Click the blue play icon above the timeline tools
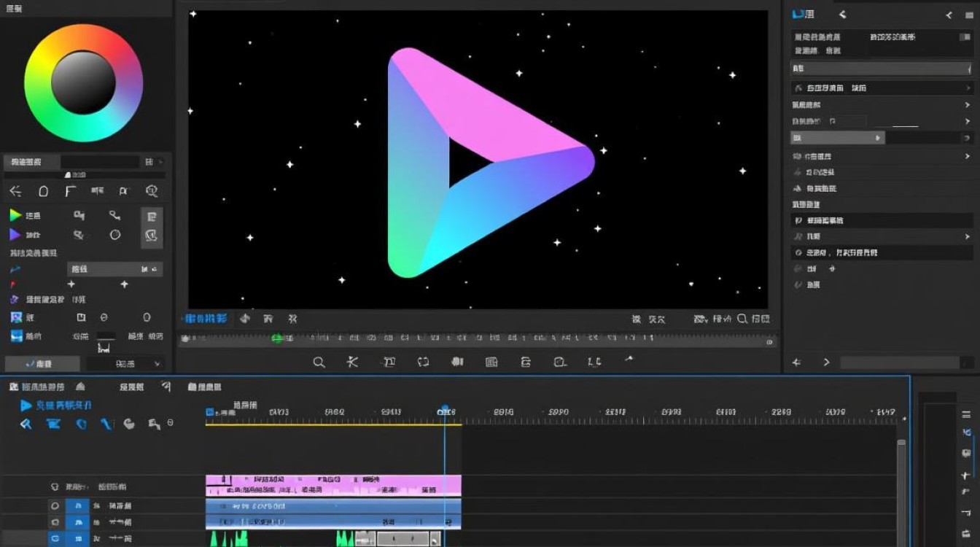The image size is (980, 547). pyautogui.click(x=26, y=406)
